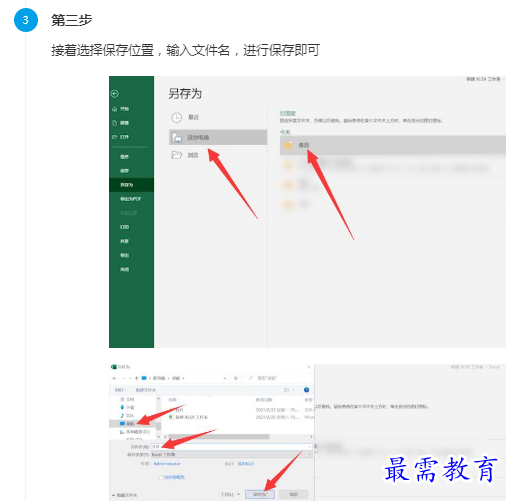Open the Info (信息) backstage entry
The image size is (506, 501).
(124, 157)
